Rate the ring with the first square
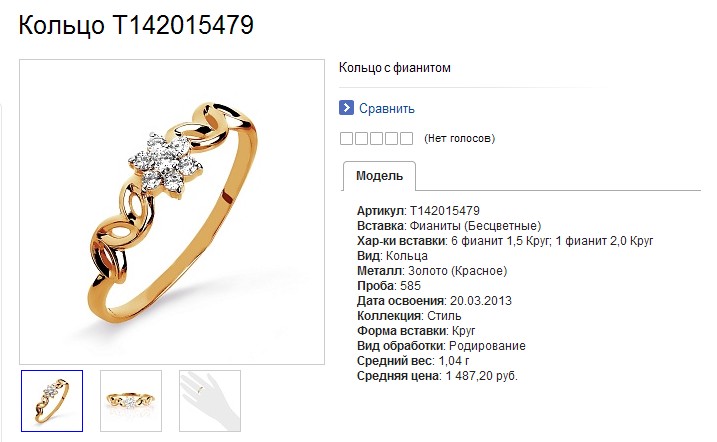This screenshot has width=717, height=442. click(x=346, y=138)
